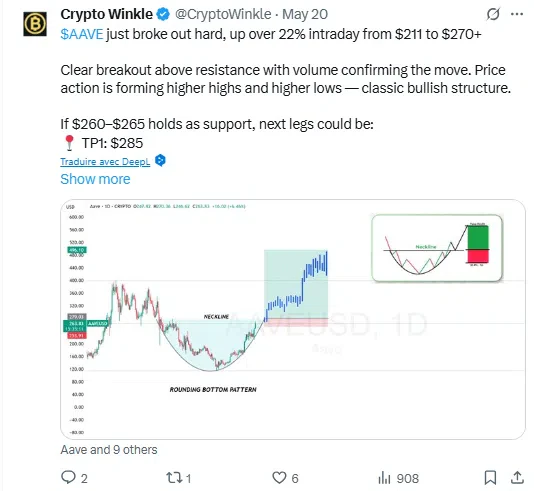534x491 pixels.
Task: Click the DeepL hexagon logo icon
Action: (x=160, y=160)
